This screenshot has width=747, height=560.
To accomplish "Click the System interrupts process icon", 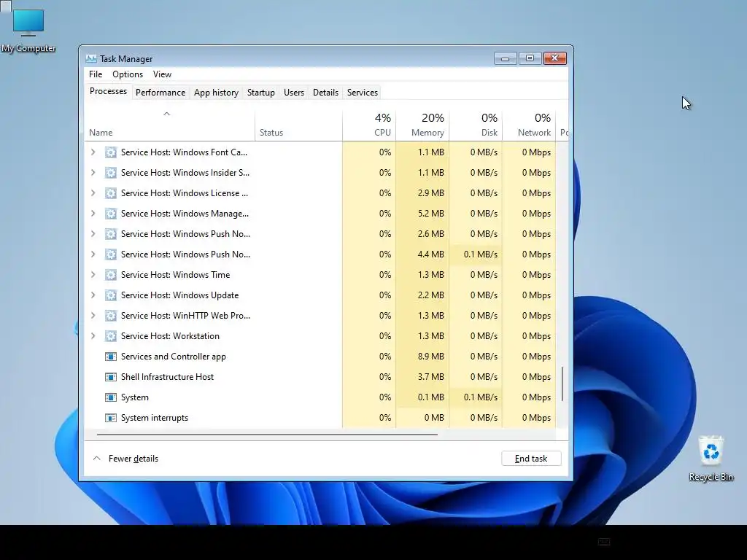I will click(111, 418).
